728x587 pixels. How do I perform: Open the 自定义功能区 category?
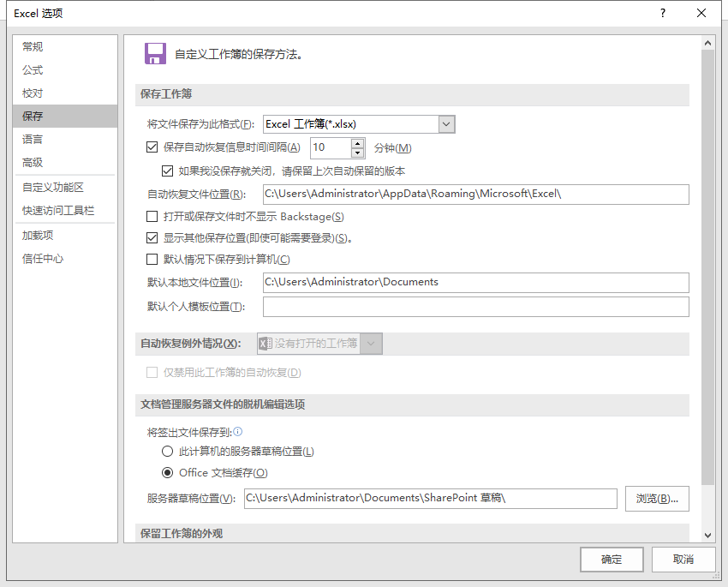(65, 187)
